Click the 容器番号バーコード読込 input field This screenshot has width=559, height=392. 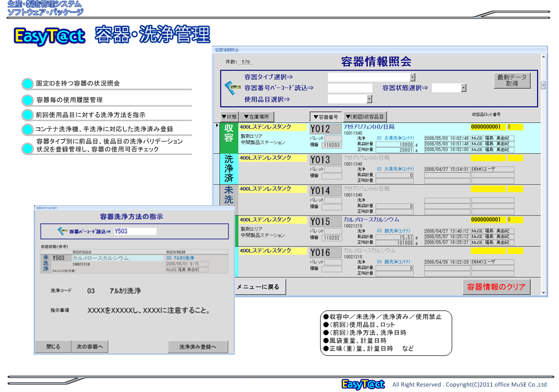coord(350,88)
